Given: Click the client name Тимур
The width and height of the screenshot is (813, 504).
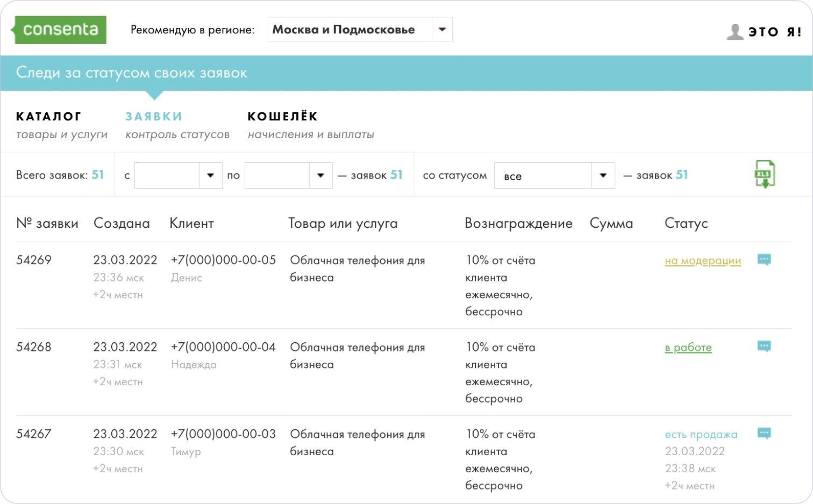Looking at the screenshot, I should click(186, 452).
